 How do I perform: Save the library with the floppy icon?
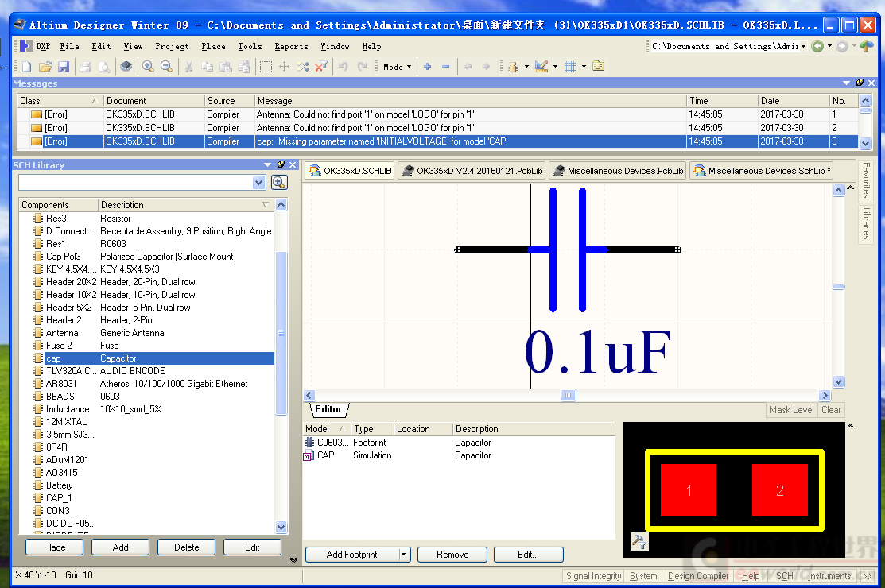tap(64, 67)
